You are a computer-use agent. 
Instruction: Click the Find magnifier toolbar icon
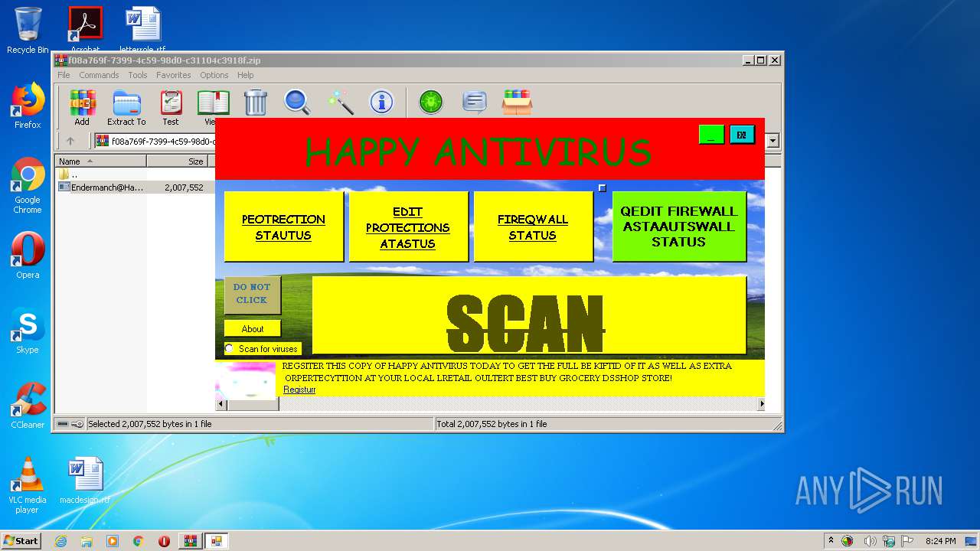click(297, 102)
